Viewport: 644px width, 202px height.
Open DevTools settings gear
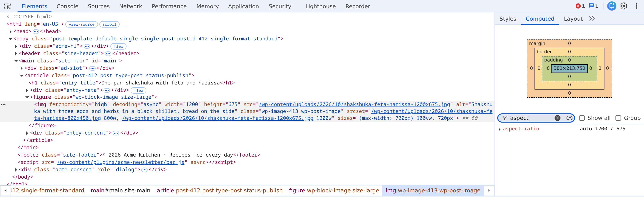click(624, 6)
